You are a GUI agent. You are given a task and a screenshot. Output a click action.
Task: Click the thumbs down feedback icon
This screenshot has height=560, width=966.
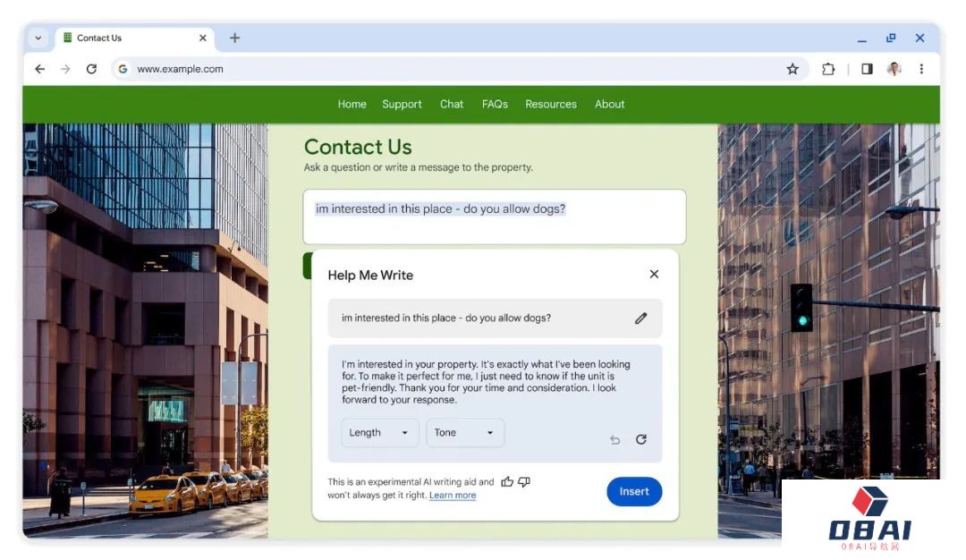pos(524,482)
